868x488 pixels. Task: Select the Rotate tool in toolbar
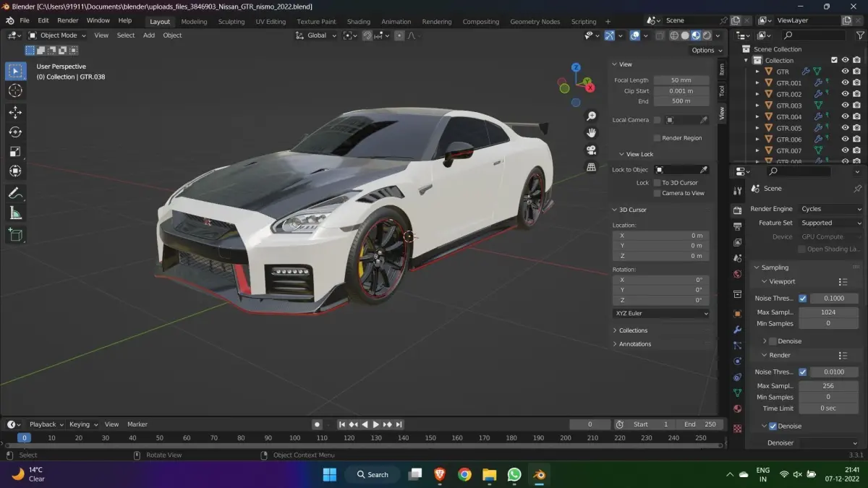coord(16,132)
